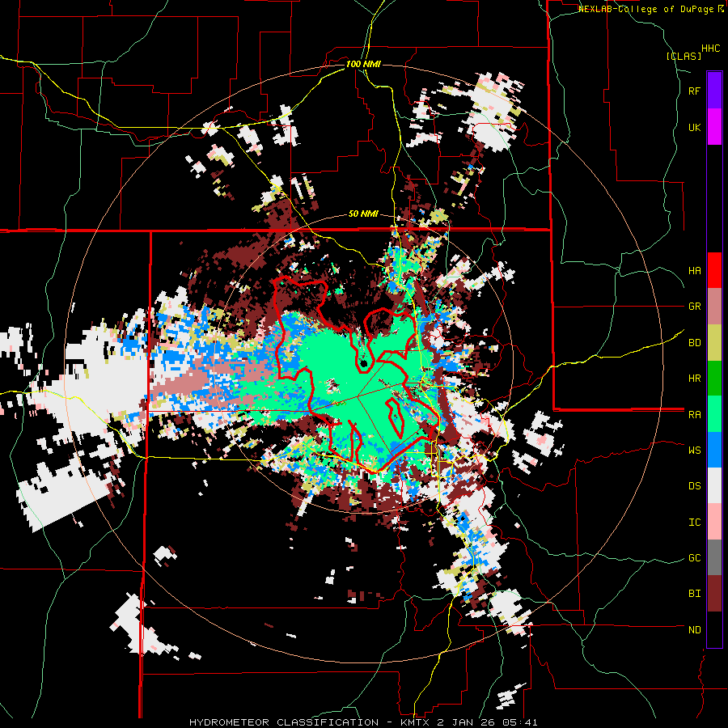Click the 'GR' legend label

tap(694, 307)
